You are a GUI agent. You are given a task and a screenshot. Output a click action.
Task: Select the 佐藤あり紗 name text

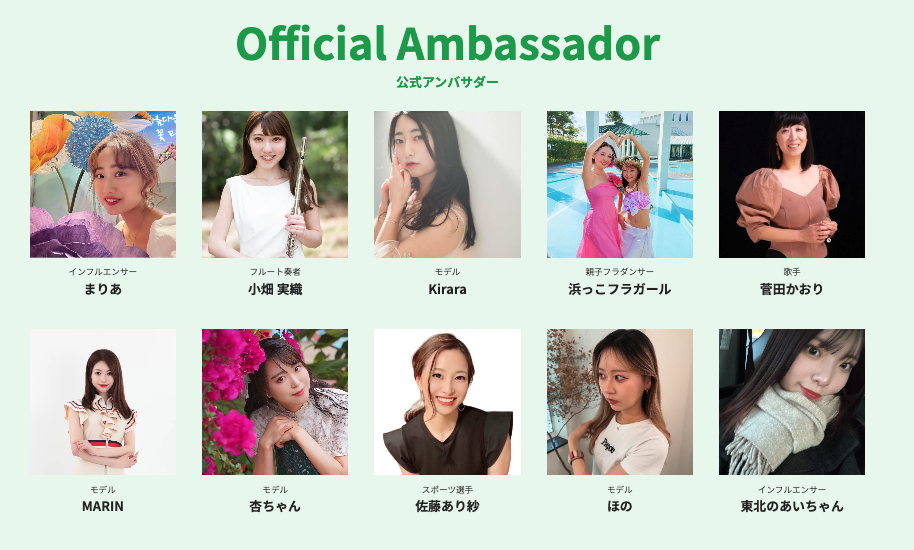click(447, 506)
